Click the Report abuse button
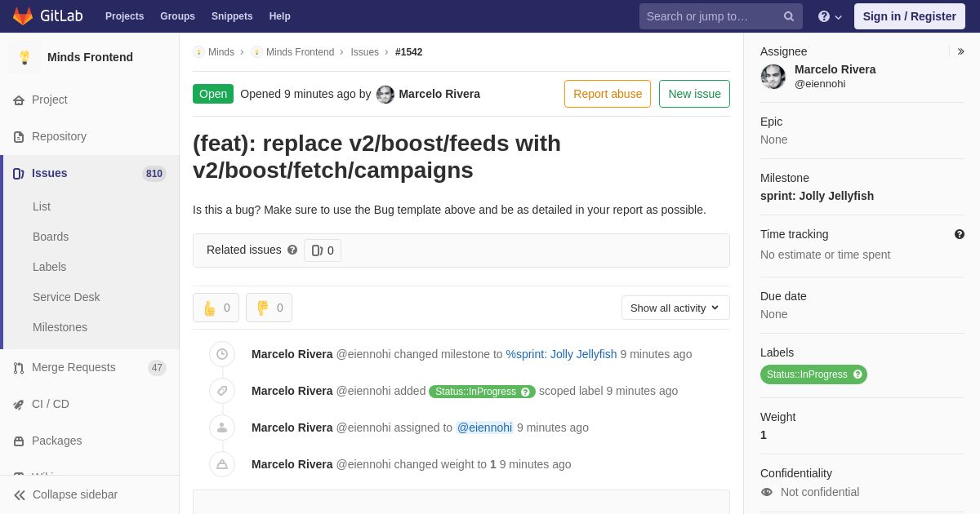Viewport: 980px width, 514px height. (608, 94)
